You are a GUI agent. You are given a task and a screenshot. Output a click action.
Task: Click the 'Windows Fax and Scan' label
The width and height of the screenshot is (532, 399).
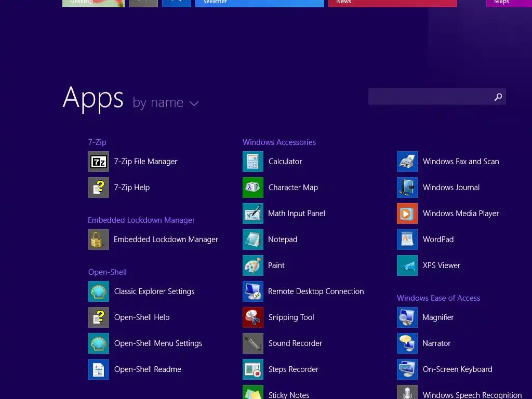[461, 162]
